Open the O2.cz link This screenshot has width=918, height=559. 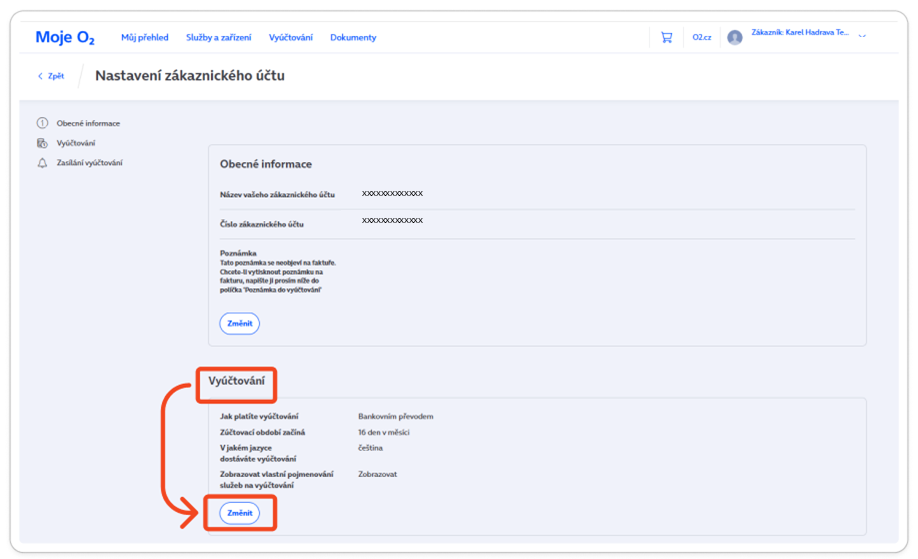tap(702, 38)
